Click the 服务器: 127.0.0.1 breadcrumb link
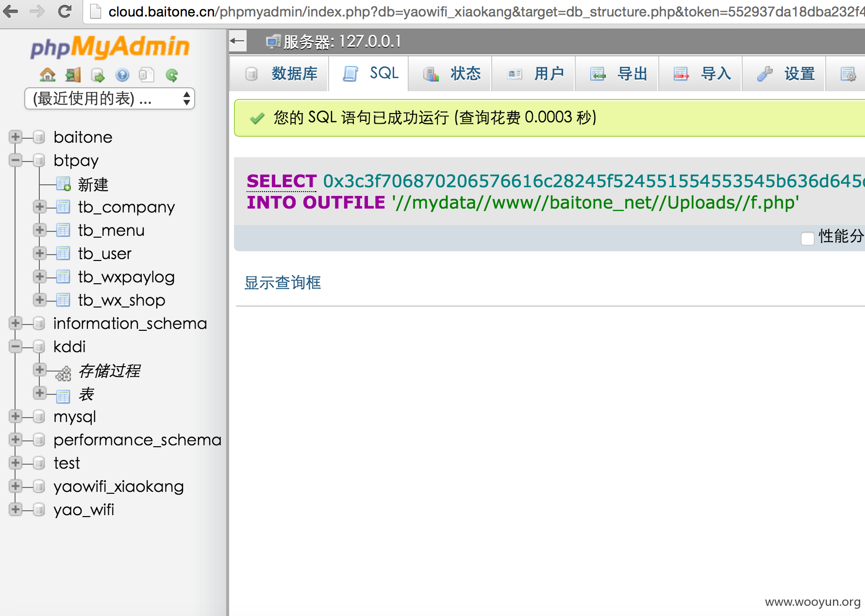The width and height of the screenshot is (865, 616). click(x=342, y=42)
